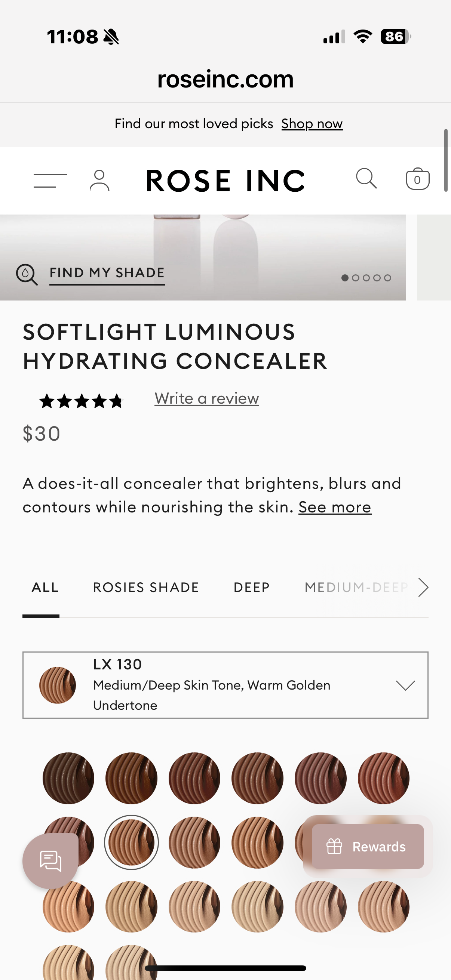Switch to the Rosies Shade tab
451x980 pixels.
[146, 588]
